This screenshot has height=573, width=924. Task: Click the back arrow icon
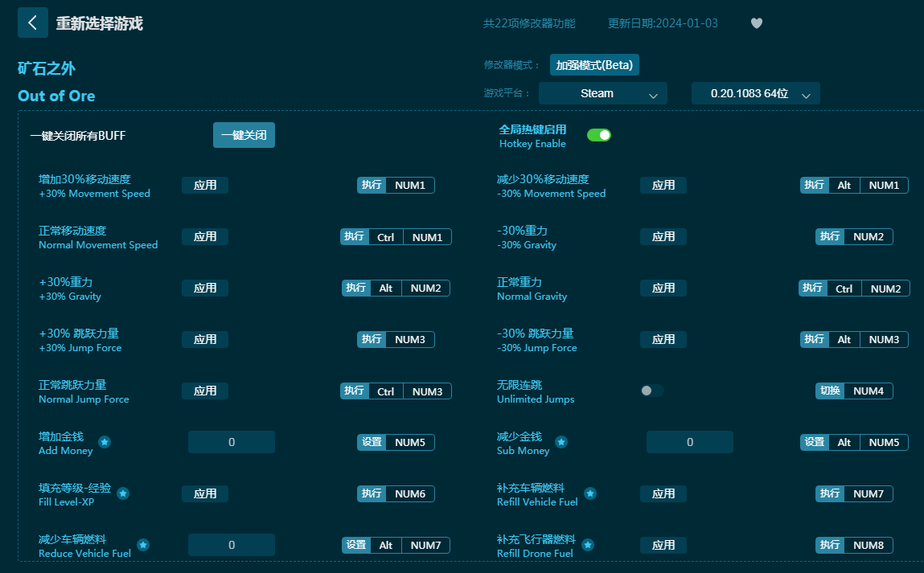pyautogui.click(x=32, y=23)
